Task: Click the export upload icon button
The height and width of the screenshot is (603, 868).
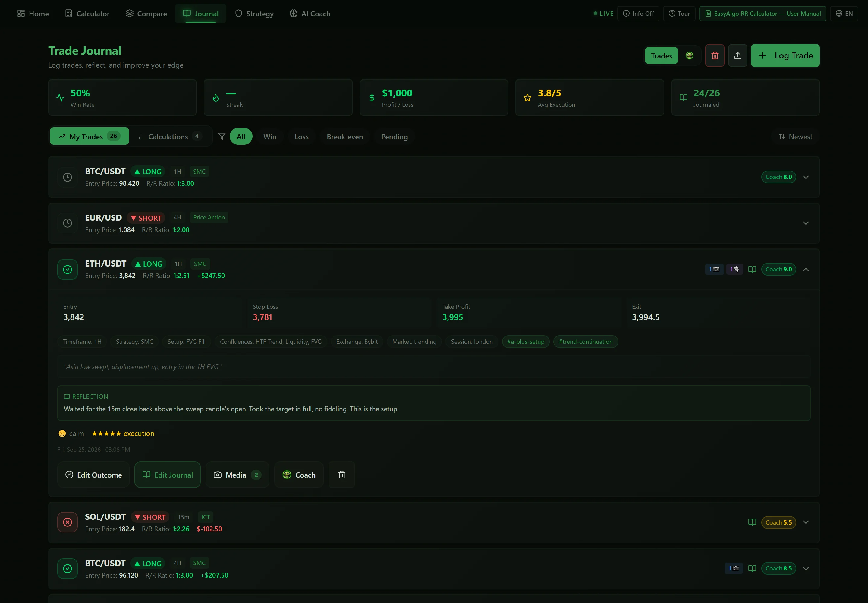Action: coord(738,55)
